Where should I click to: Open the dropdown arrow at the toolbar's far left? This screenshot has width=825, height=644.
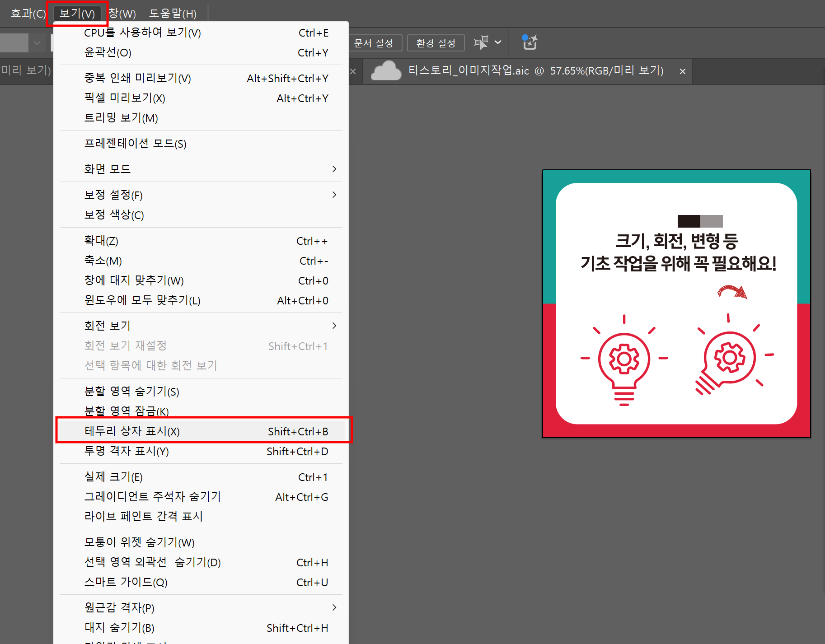pyautogui.click(x=37, y=42)
